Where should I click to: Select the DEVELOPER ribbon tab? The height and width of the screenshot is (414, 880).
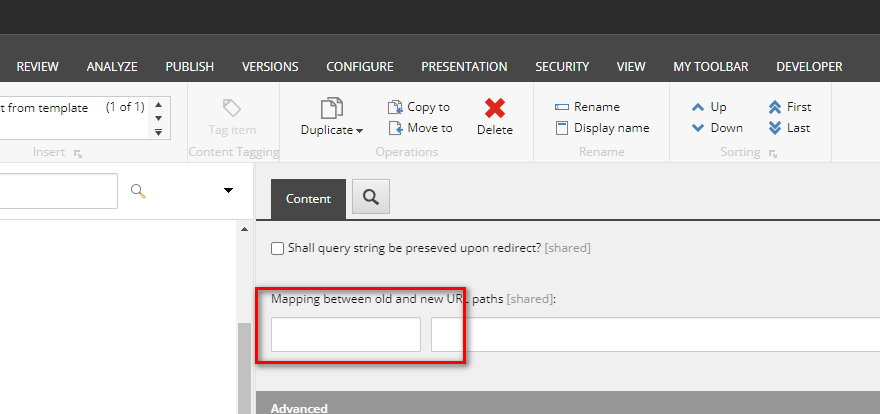(x=809, y=67)
